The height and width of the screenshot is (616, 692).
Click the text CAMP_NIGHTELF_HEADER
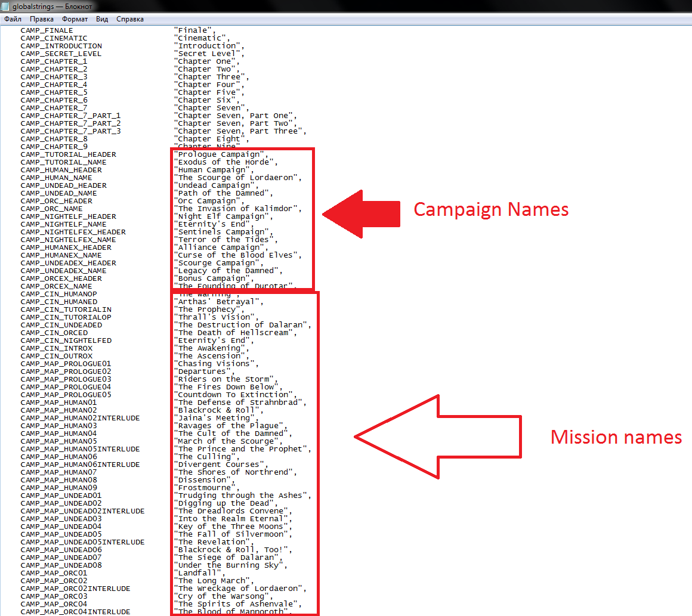tap(69, 216)
